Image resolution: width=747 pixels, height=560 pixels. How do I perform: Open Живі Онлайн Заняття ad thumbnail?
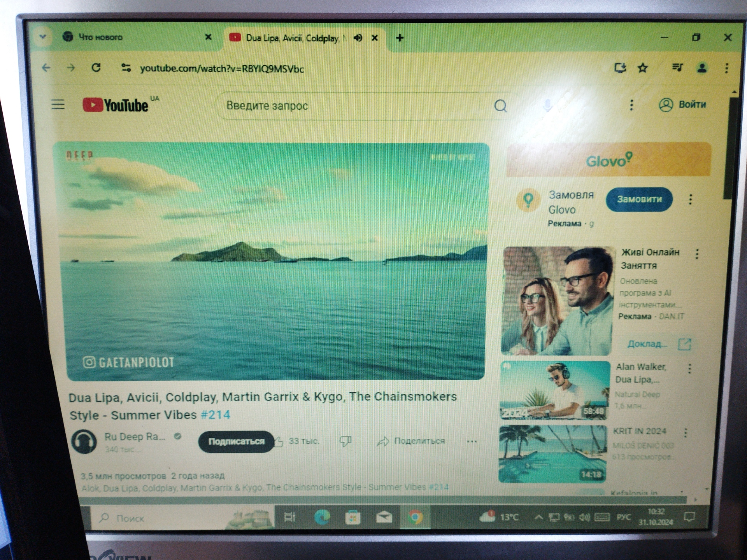[557, 301]
